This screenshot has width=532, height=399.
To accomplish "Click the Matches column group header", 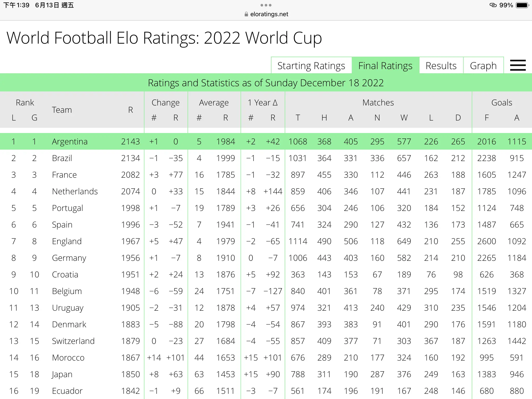I will (x=378, y=103).
